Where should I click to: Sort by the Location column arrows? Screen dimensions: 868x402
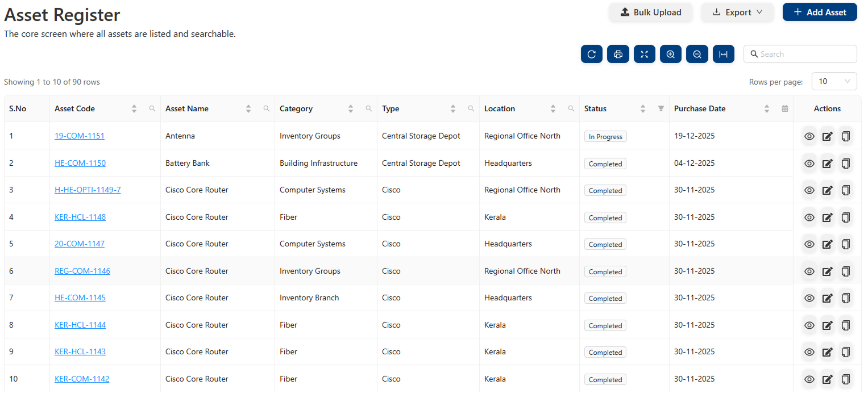click(x=553, y=108)
